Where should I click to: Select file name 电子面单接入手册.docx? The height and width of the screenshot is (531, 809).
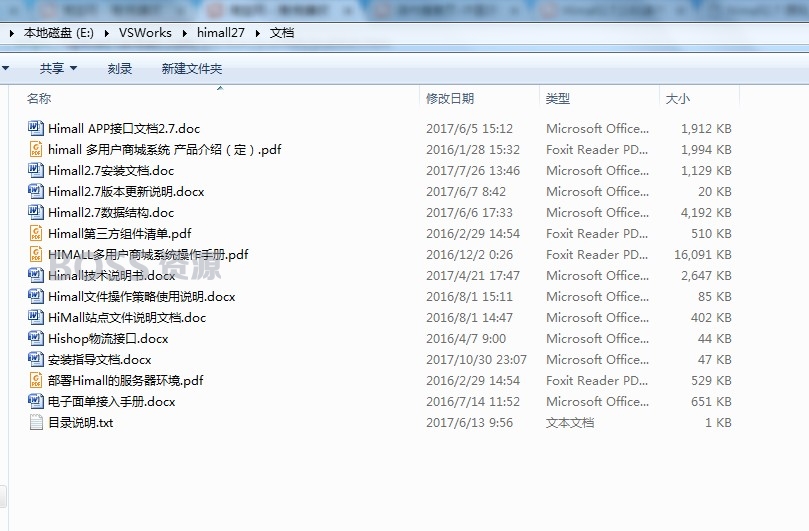(x=111, y=401)
